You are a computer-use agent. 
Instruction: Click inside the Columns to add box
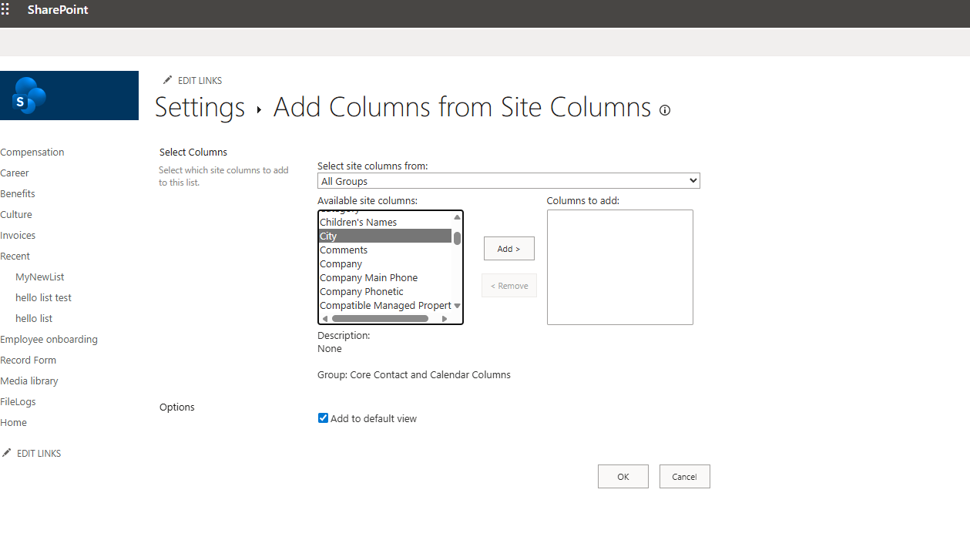coord(619,267)
